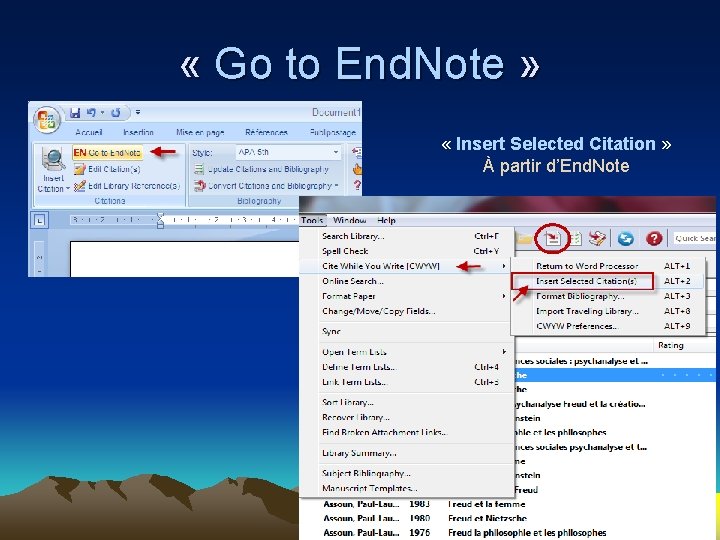The image size is (720, 540).
Task: Open the Références ribbon tab
Action: 266,133
